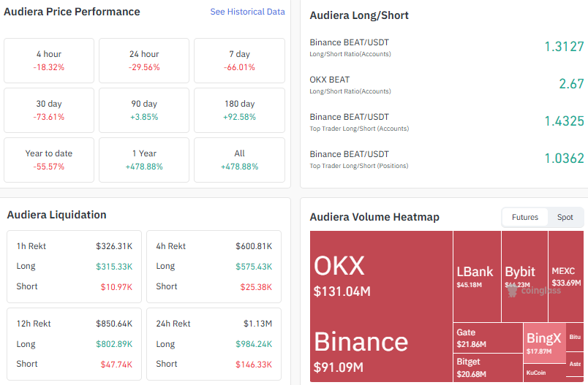Click the Audiera Volume Heatmap heading
588x385 pixels.
pos(374,217)
